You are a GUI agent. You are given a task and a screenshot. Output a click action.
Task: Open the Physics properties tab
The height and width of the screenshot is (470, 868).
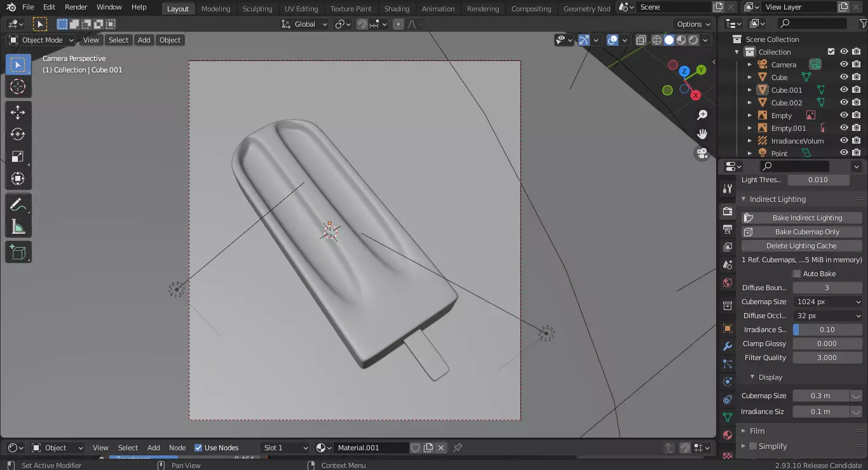(728, 382)
